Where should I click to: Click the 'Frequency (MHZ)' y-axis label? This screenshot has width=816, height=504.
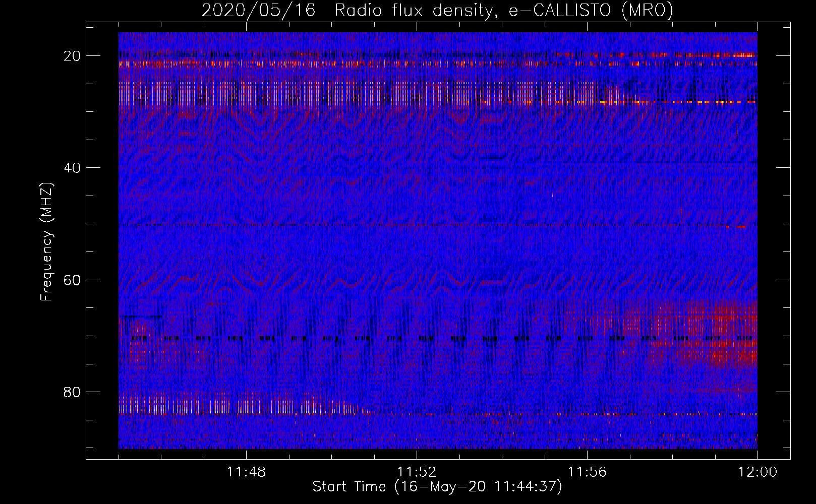tap(46, 242)
